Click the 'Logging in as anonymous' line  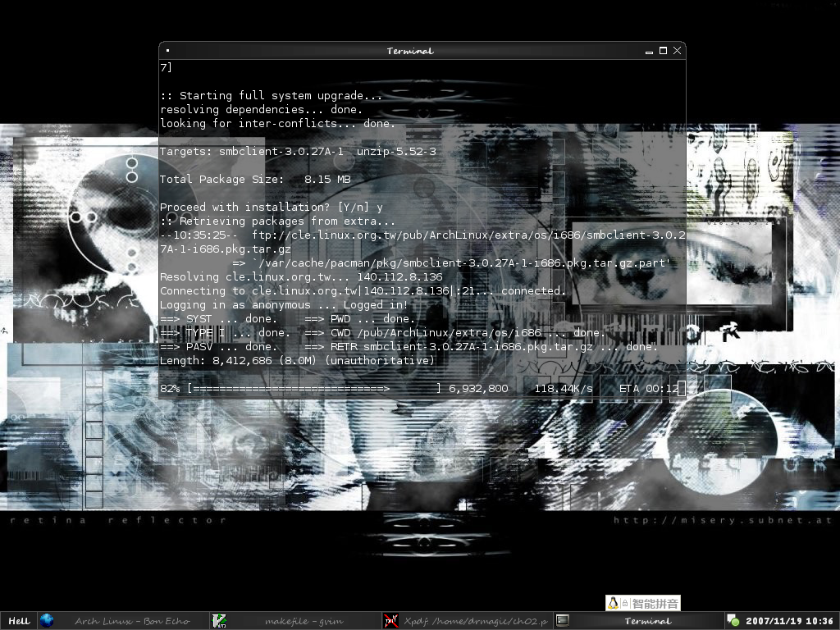click(x=284, y=305)
